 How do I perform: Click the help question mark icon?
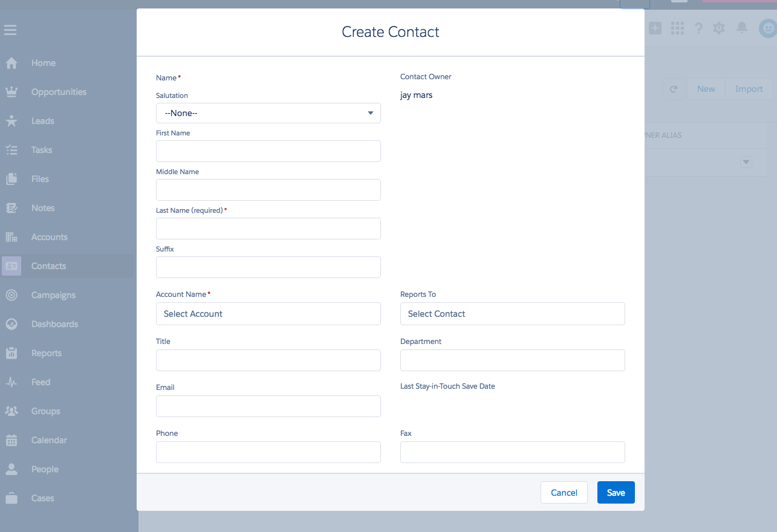click(698, 28)
